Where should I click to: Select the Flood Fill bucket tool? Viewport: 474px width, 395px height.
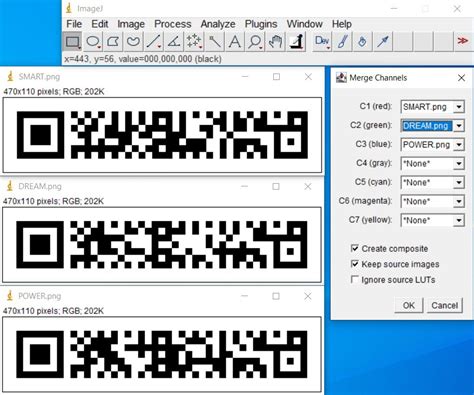pos(362,42)
